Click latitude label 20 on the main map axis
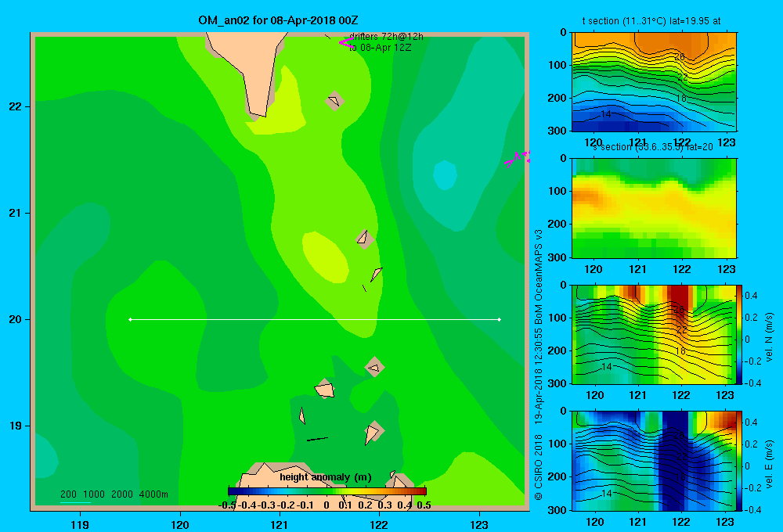The image size is (783, 532). 16,319
